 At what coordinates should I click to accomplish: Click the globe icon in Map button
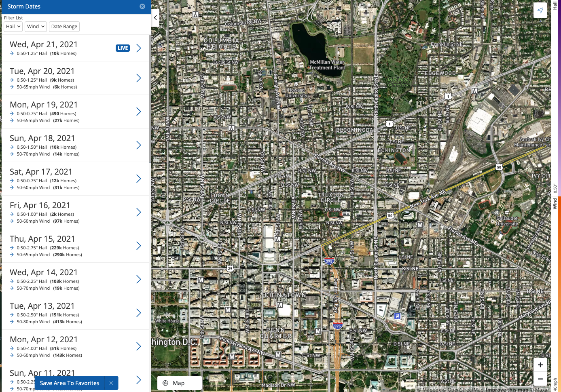[x=165, y=383]
